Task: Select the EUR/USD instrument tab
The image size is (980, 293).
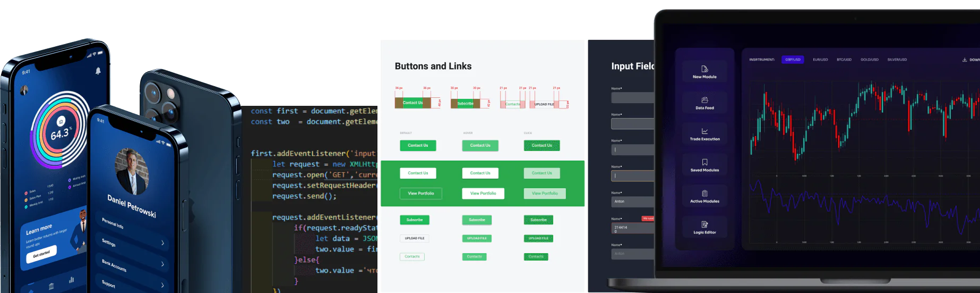Action: click(x=820, y=60)
